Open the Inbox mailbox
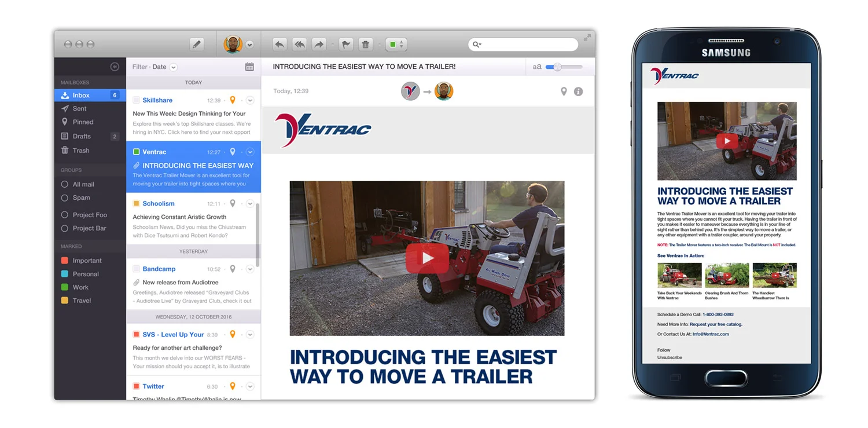 tap(90, 95)
